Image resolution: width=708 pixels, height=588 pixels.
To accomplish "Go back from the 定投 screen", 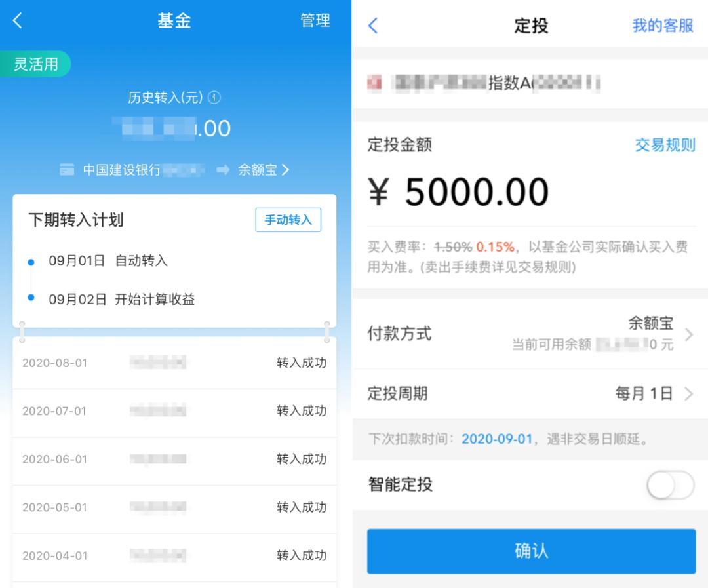I will [x=373, y=26].
